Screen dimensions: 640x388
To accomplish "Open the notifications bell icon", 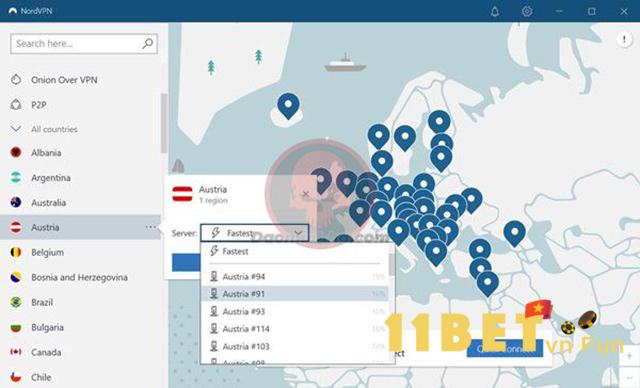I will coord(495,11).
